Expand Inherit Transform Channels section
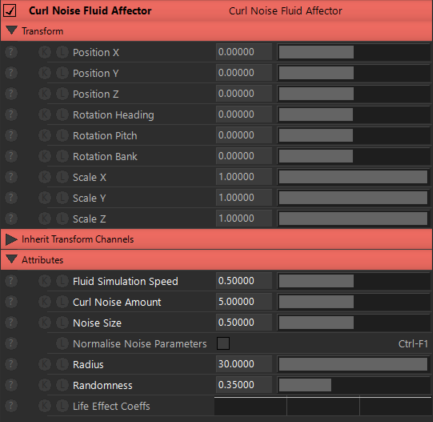Viewport: 433px width, 422px height. click(x=11, y=239)
